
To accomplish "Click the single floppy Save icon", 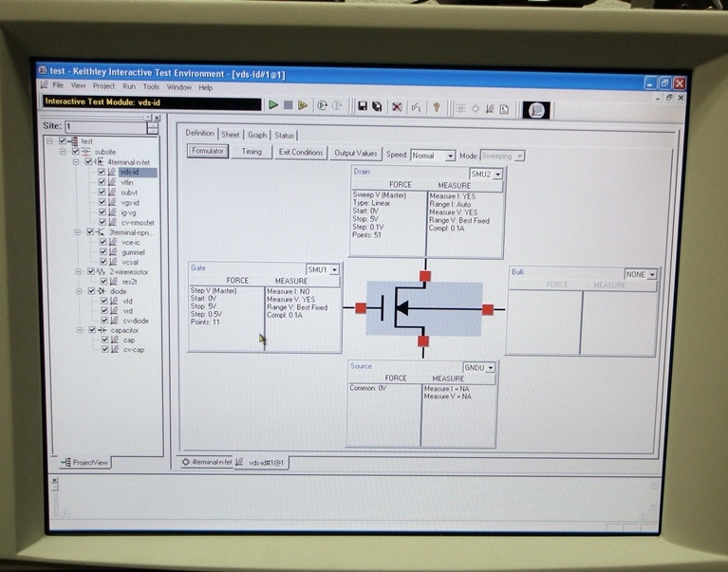I will click(x=363, y=106).
